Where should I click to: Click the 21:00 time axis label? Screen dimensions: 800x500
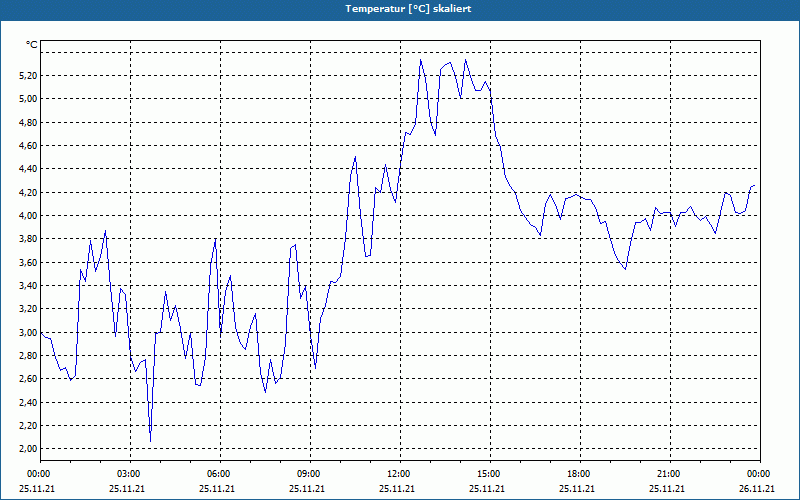click(670, 474)
